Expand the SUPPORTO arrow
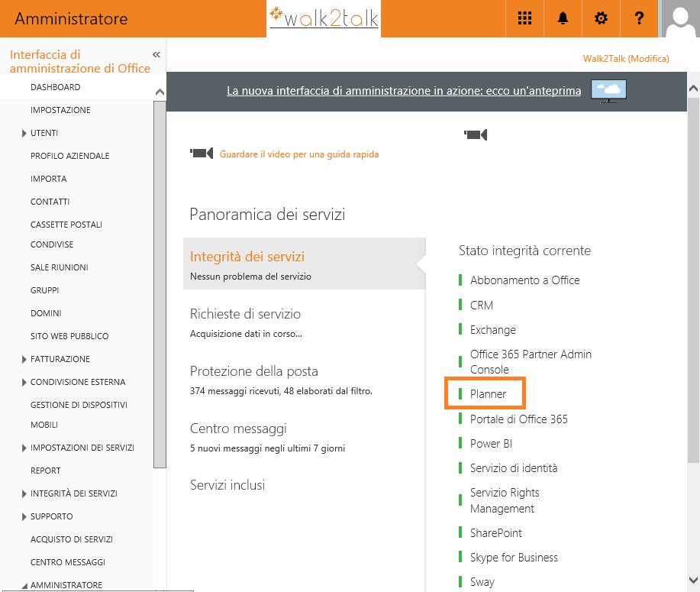Viewport: 700px width, 592px height. coord(24,516)
